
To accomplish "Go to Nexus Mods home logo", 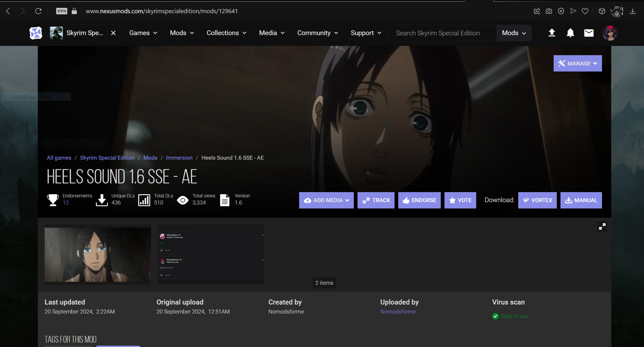I will click(36, 33).
